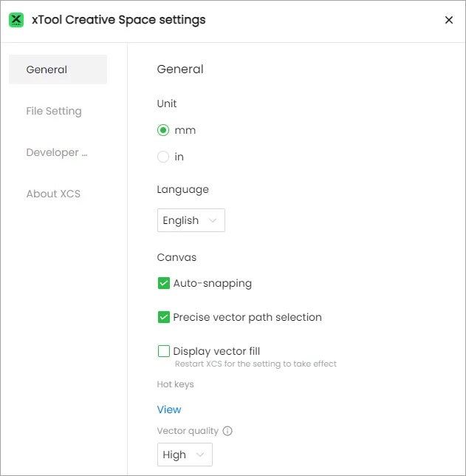The image size is (466, 476).
Task: Uncheck Precise vector path selection
Action: [x=164, y=317]
